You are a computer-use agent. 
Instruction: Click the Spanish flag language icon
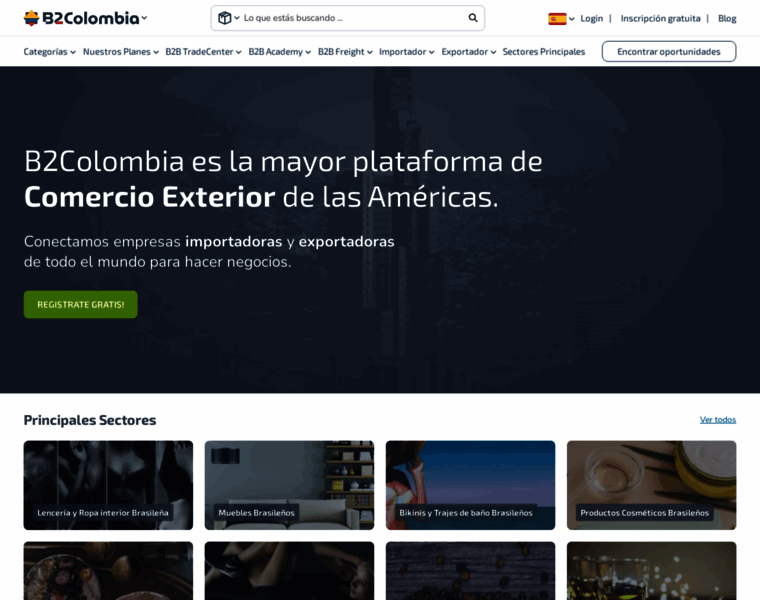pos(557,19)
